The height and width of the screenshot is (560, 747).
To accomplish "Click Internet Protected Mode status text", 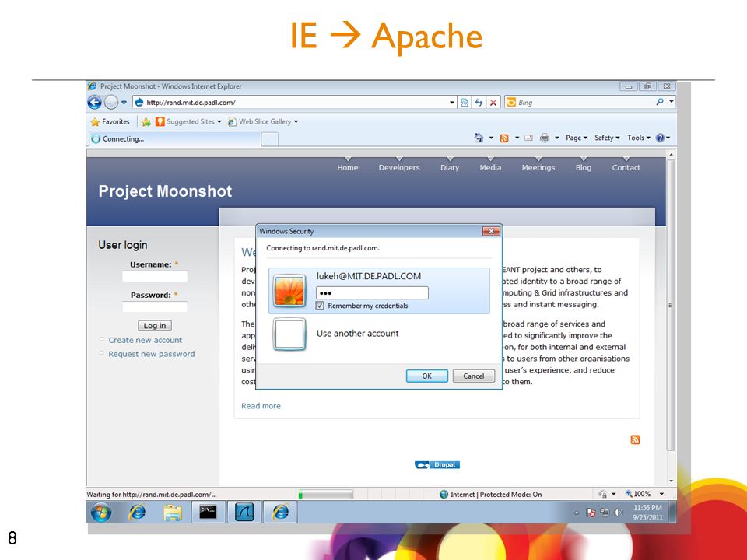I will [496, 495].
